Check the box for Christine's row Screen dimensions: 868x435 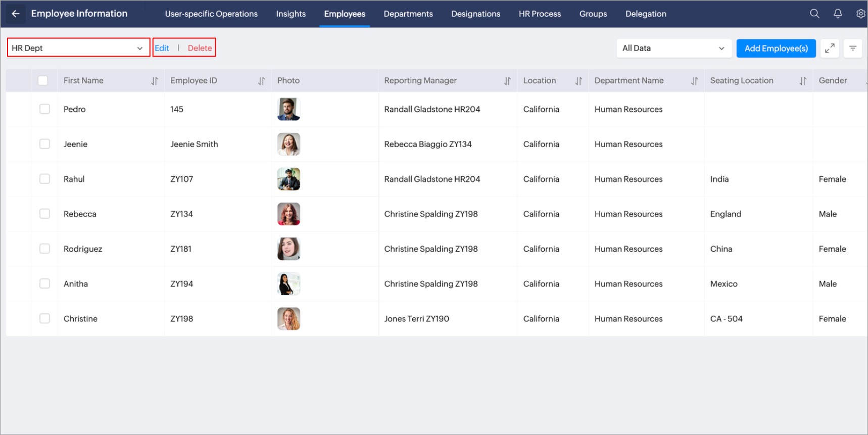click(45, 319)
